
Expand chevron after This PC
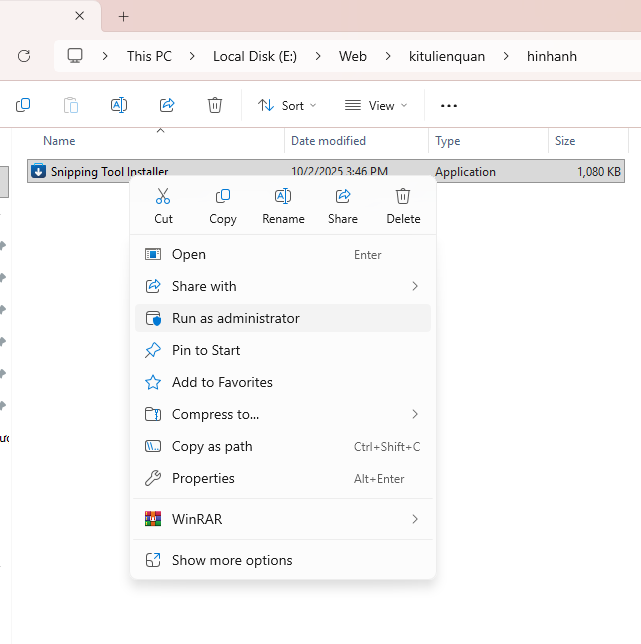coord(192,56)
